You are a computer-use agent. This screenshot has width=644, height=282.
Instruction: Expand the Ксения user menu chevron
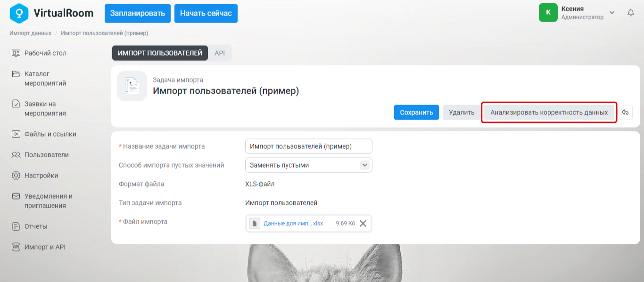(x=612, y=13)
